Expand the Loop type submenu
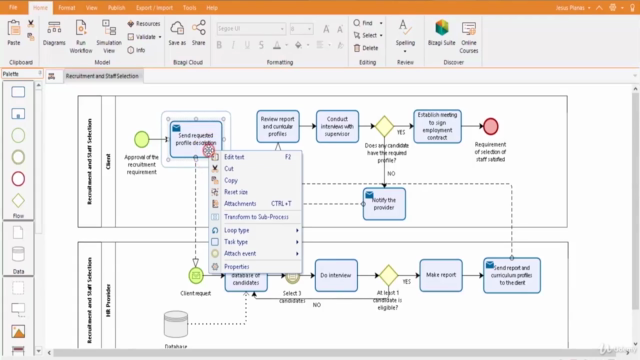 [256, 230]
